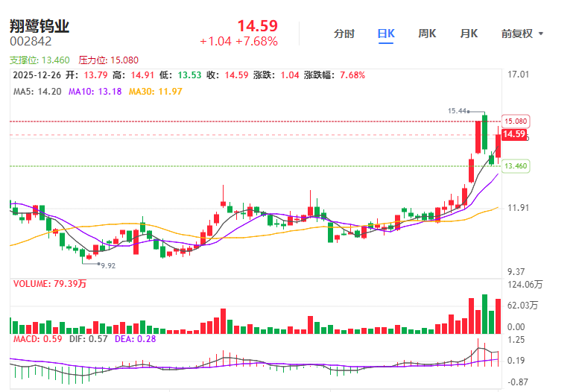Viewport: 579px width, 392px height.
Task: Click the green 13.460 support price tag
Action: pos(516,166)
